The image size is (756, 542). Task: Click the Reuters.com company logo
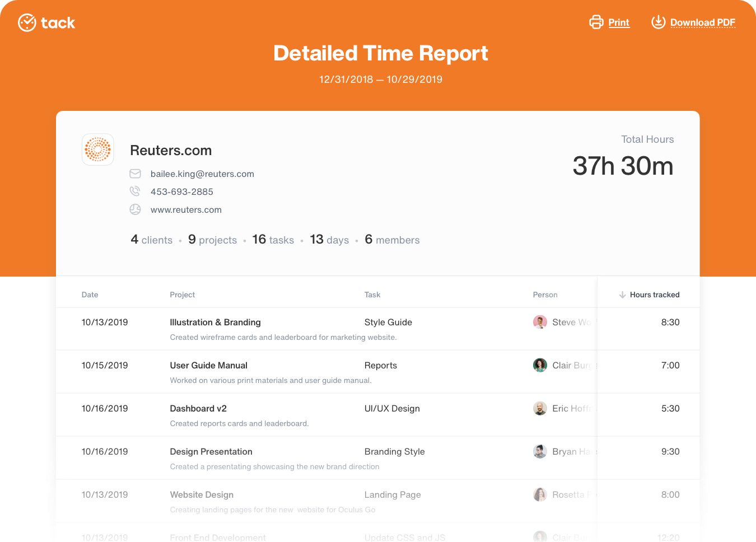click(x=97, y=149)
